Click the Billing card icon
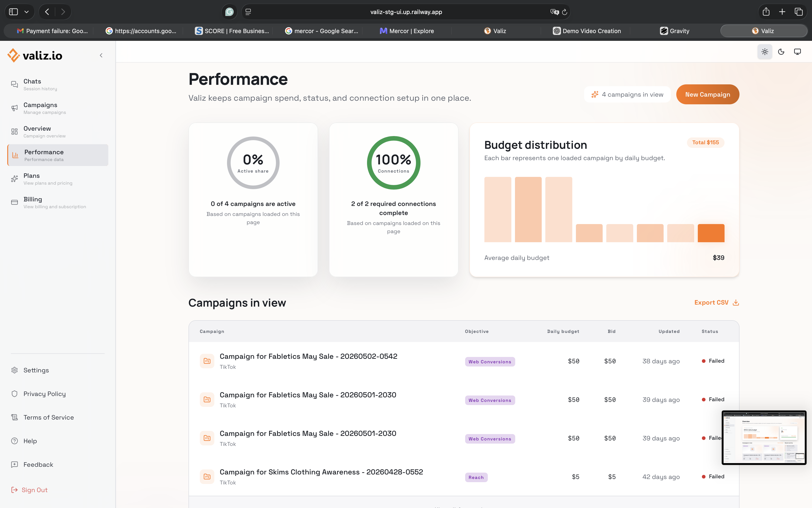This screenshot has height=508, width=812. [x=14, y=202]
